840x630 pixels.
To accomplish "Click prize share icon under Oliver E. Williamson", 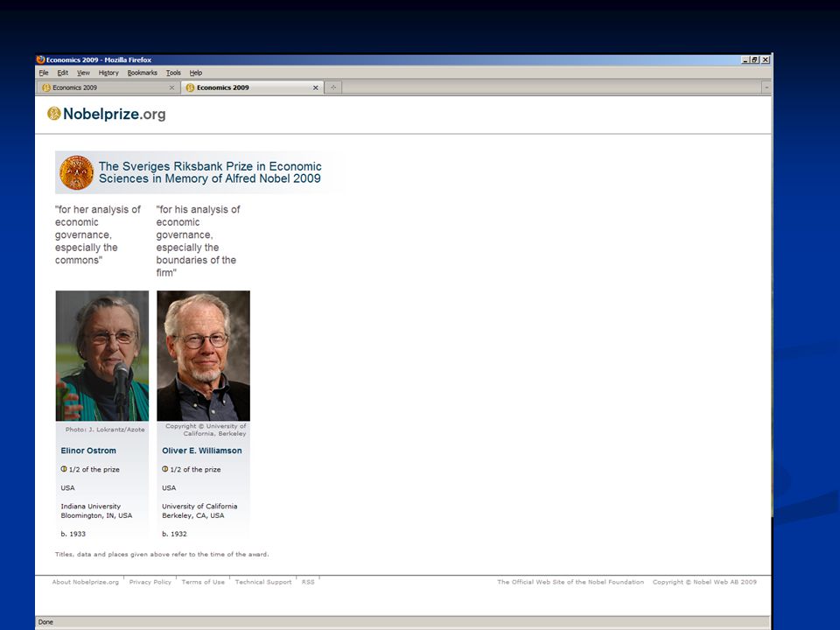I will pyautogui.click(x=165, y=469).
